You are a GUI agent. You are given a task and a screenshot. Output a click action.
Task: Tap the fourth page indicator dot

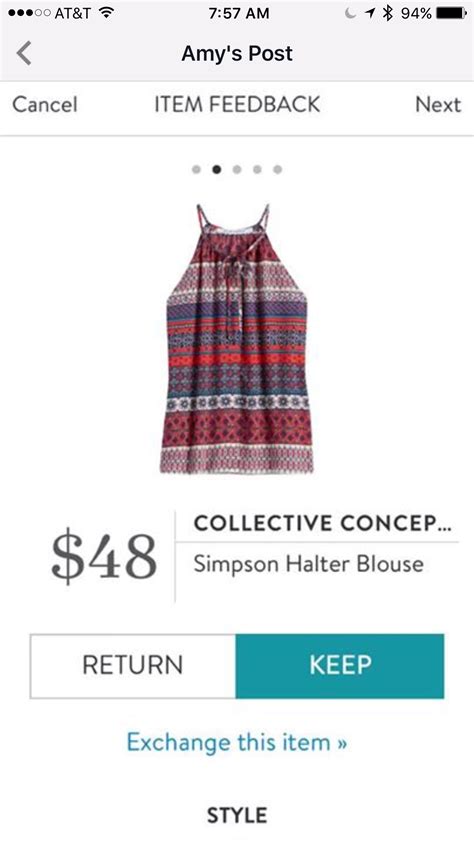(x=257, y=169)
